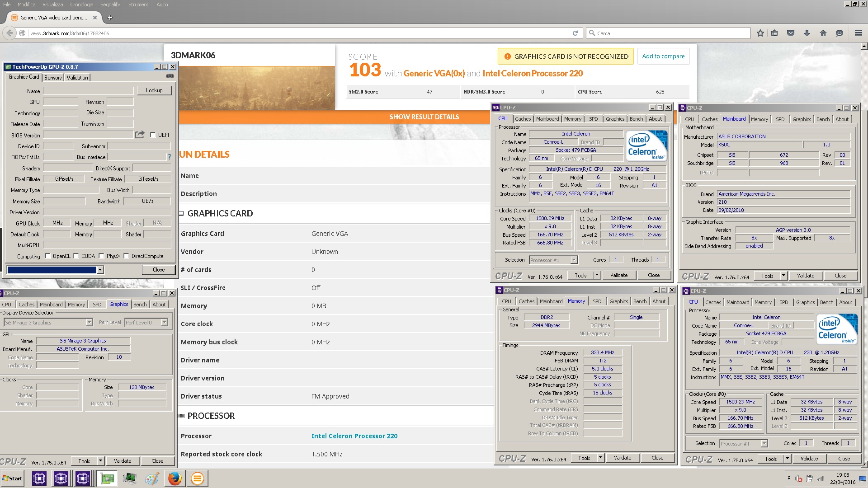Switch to the Validation tab in GPU-Z

click(77, 77)
